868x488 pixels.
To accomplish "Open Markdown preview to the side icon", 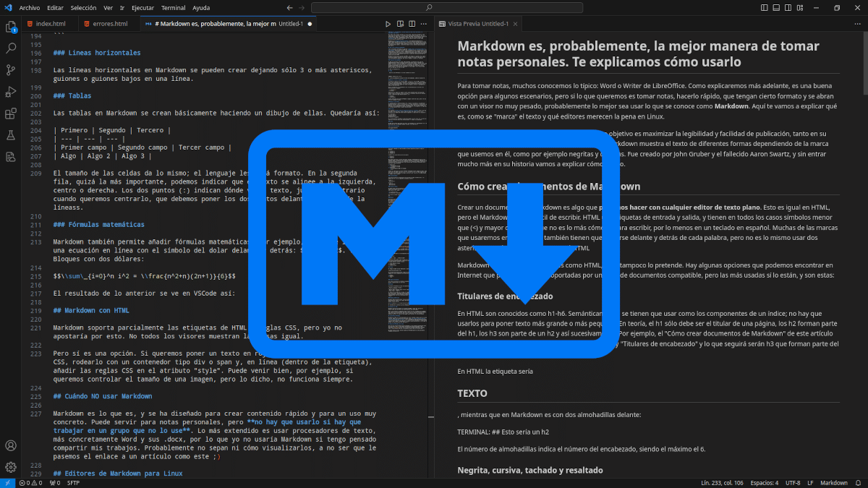I will [x=399, y=23].
